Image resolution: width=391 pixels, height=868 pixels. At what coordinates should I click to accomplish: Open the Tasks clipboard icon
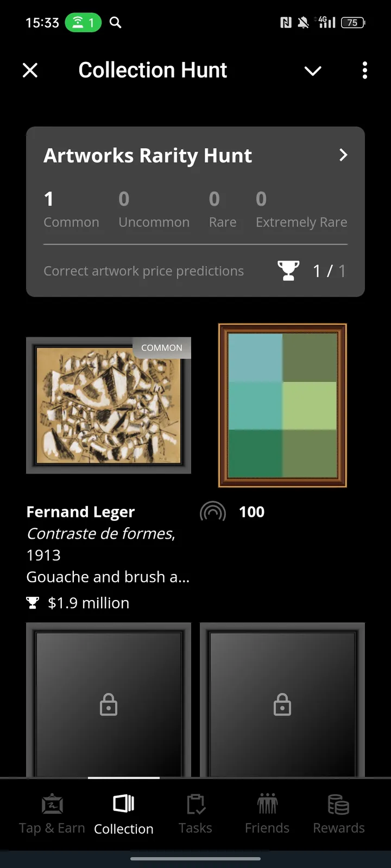click(195, 805)
